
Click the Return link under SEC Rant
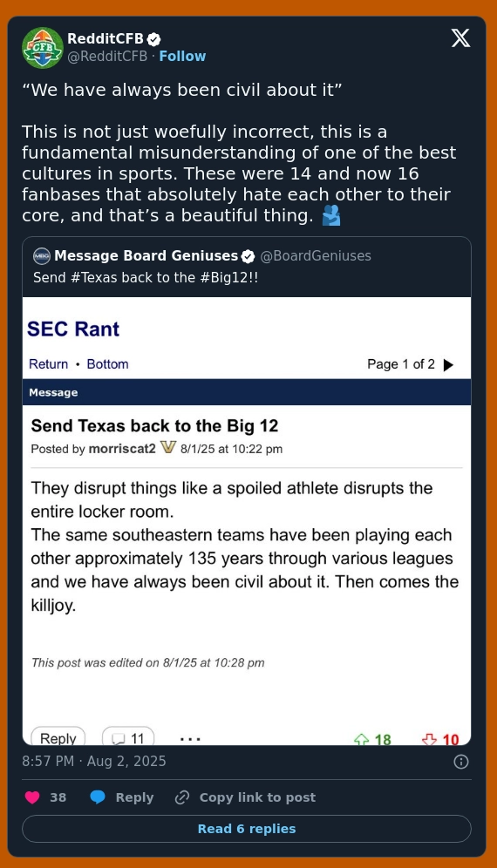pyautogui.click(x=48, y=364)
